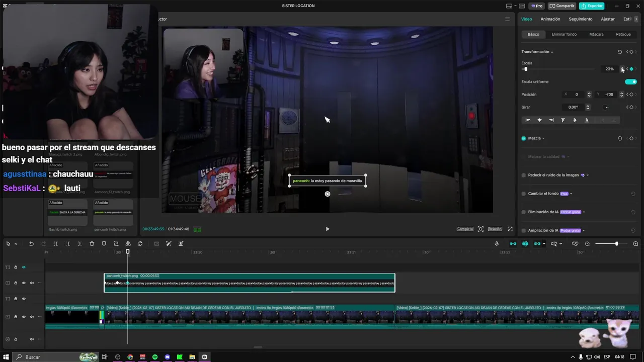The width and height of the screenshot is (644, 362).
Task: Choose the Split tool in the timeline toolbar
Action: 55,244
